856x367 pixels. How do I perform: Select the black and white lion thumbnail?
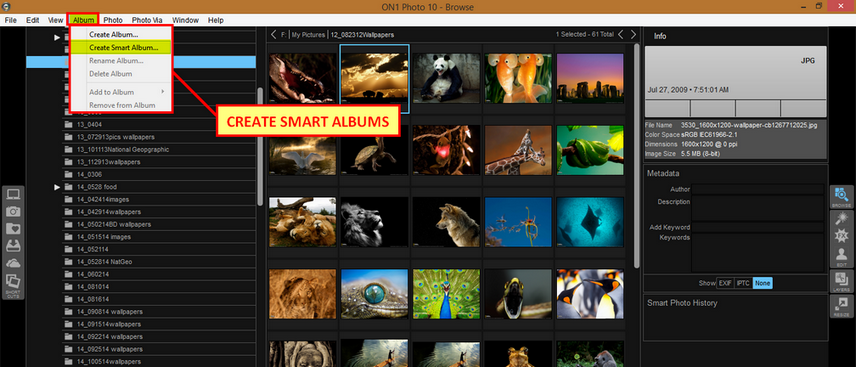[x=374, y=222]
